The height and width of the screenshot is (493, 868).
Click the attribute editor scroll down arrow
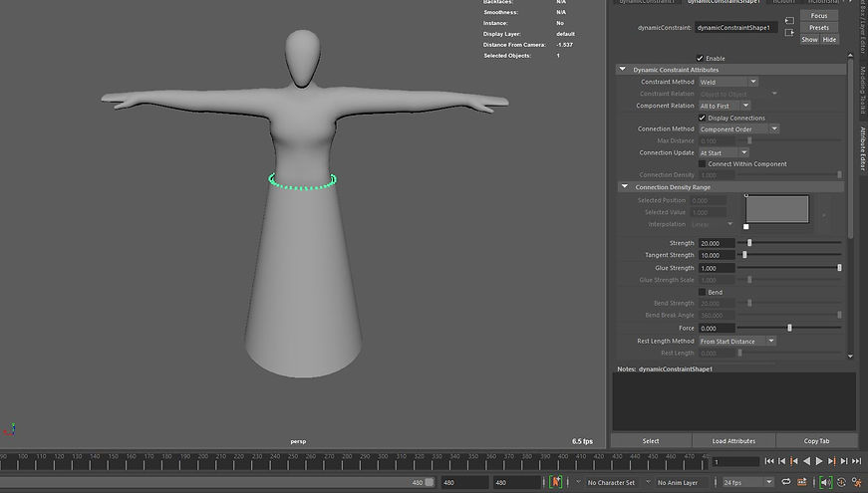pos(850,356)
